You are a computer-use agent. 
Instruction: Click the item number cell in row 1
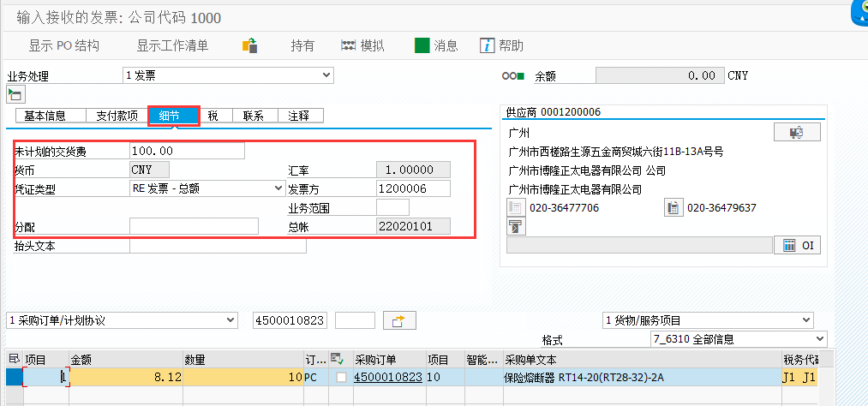(46, 377)
